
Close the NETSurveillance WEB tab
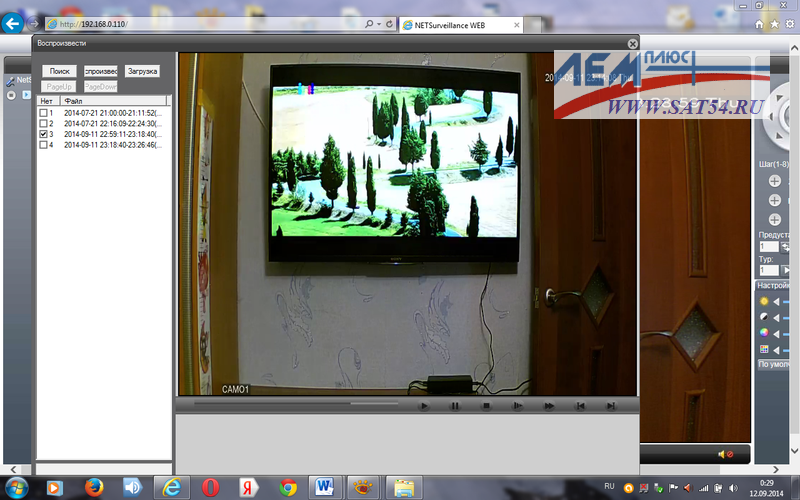tap(516, 25)
